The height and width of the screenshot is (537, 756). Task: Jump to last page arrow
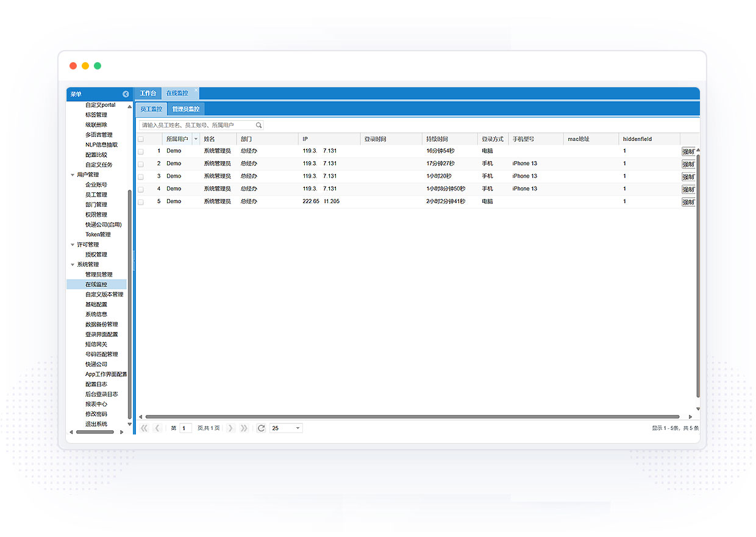(244, 428)
